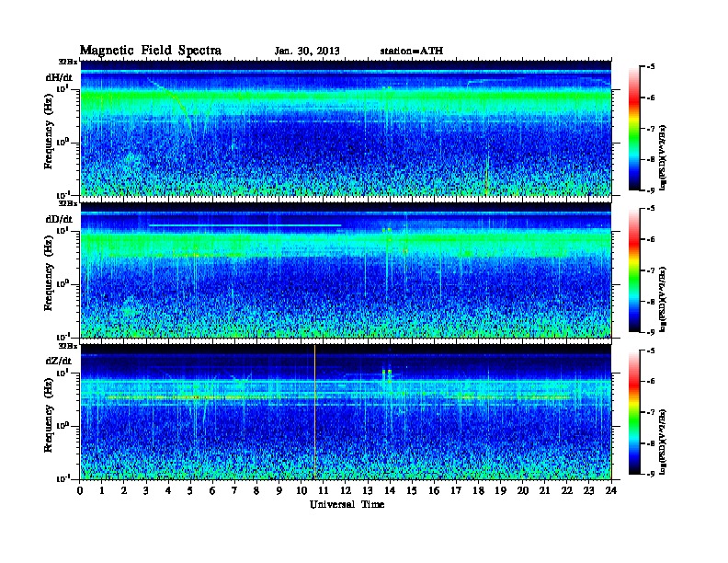Click hour "10" on Universal Time axis
The image size is (728, 563).
(301, 491)
